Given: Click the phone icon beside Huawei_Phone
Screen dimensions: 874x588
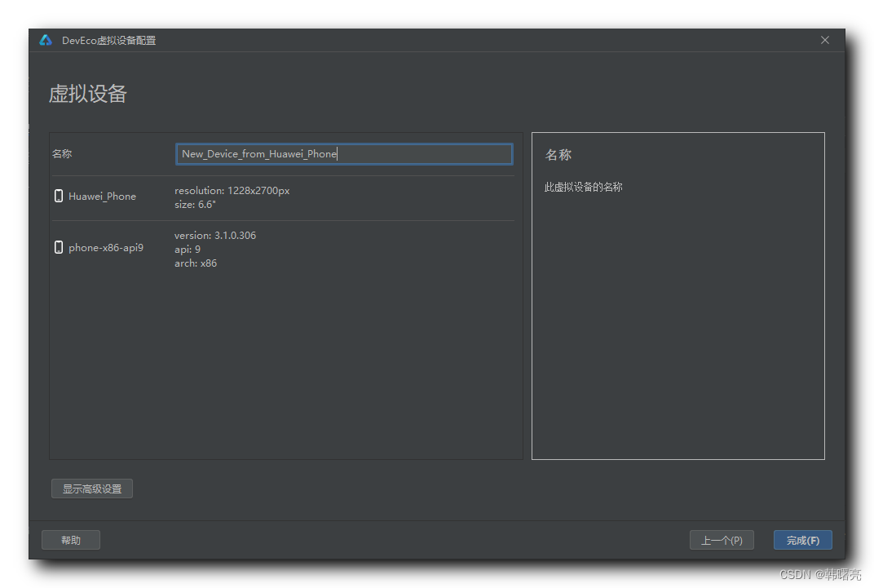Looking at the screenshot, I should point(59,196).
